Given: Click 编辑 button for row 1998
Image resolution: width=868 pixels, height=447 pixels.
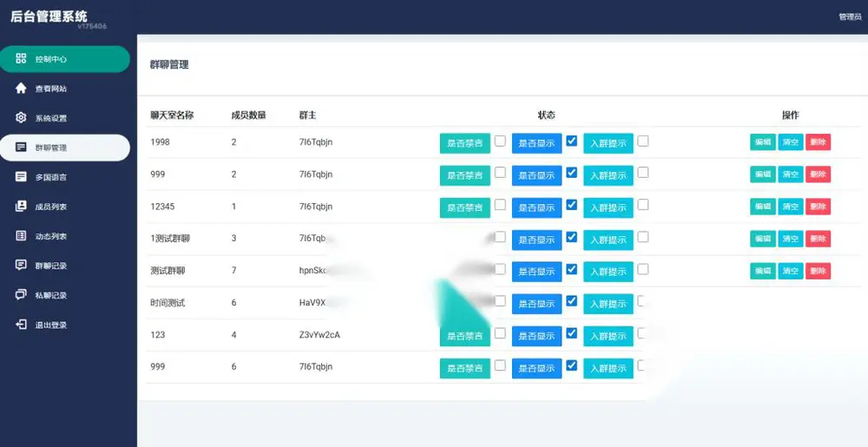Looking at the screenshot, I should (763, 142).
